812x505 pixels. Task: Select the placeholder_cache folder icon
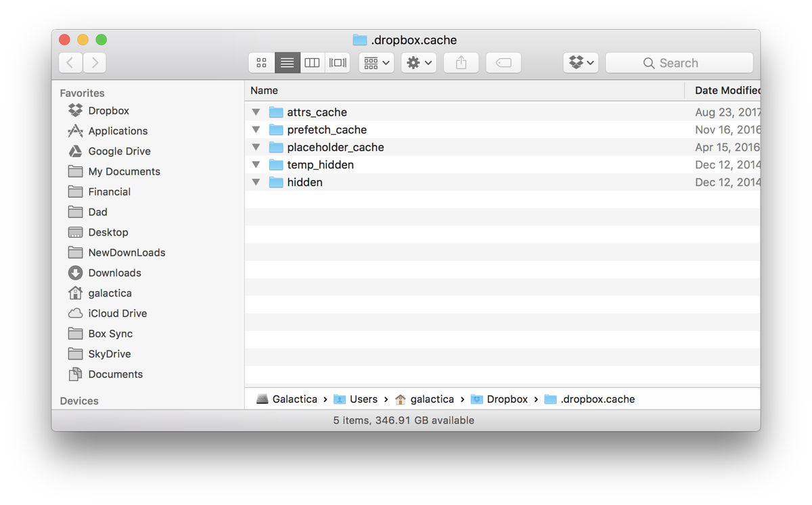click(275, 147)
